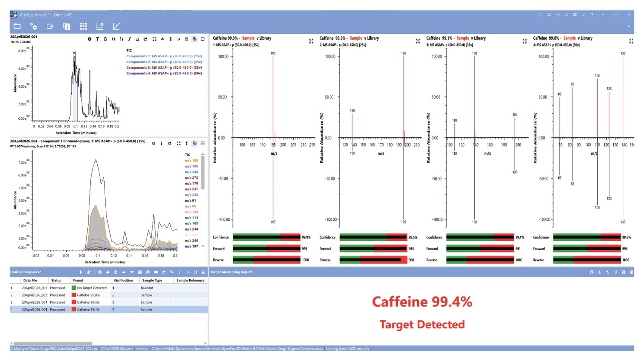Click the green No Target Detected swatch
The height and width of the screenshot is (360, 644).
point(74,288)
